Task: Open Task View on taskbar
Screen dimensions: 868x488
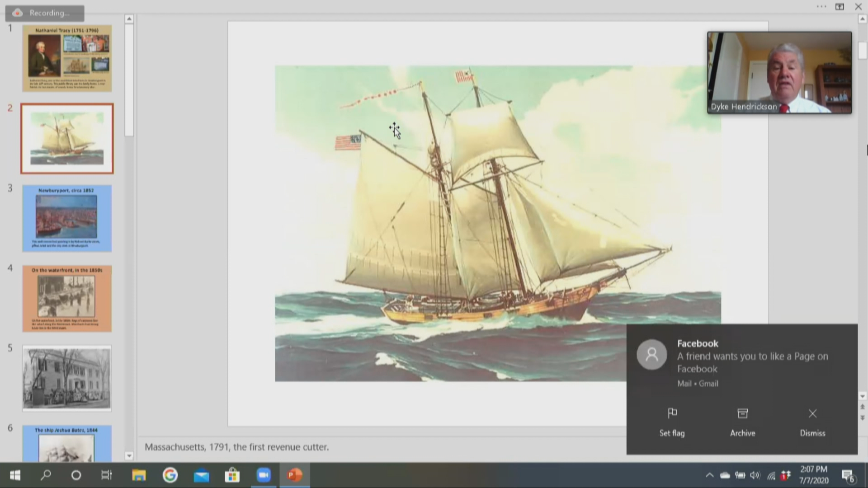Action: 107,475
